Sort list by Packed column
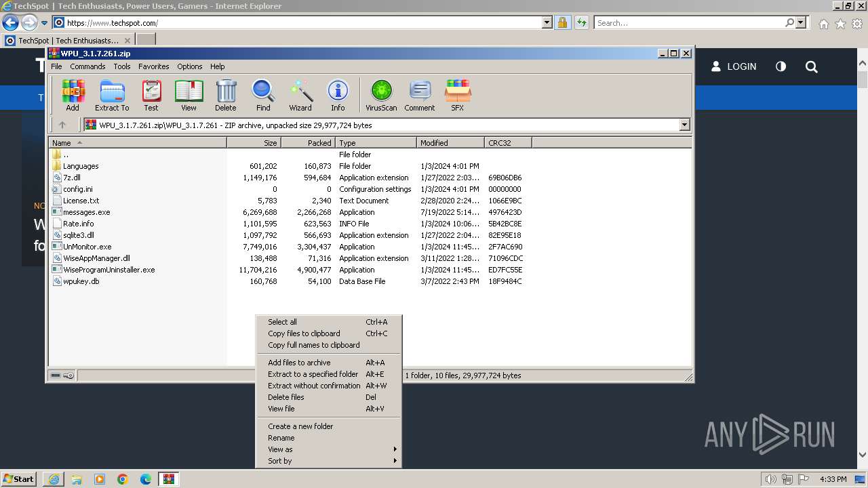This screenshot has height=488, width=868. tap(308, 143)
